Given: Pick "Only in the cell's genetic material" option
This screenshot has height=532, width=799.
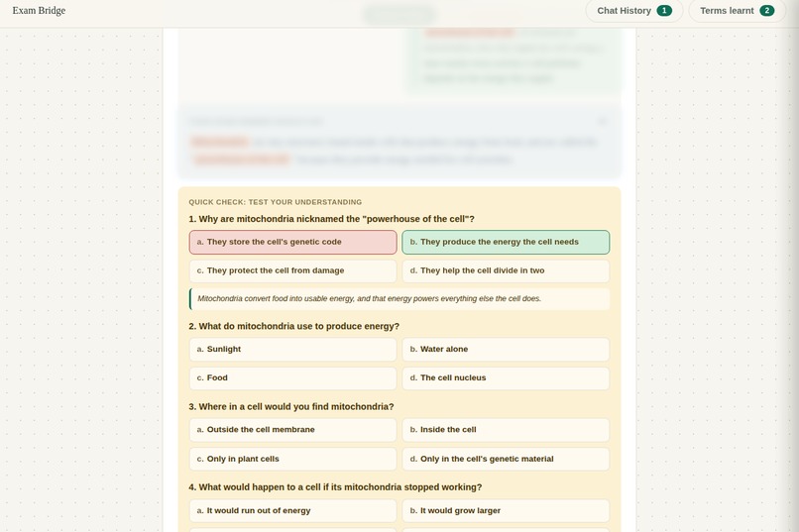Looking at the screenshot, I should pyautogui.click(x=506, y=460).
